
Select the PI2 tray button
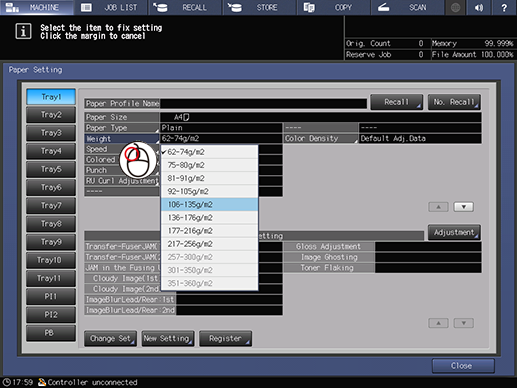tap(51, 315)
